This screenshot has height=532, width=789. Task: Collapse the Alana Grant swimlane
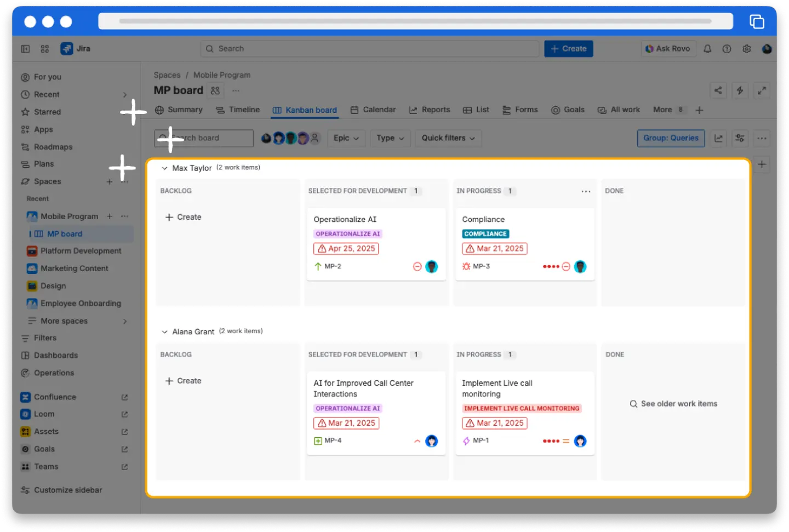164,331
